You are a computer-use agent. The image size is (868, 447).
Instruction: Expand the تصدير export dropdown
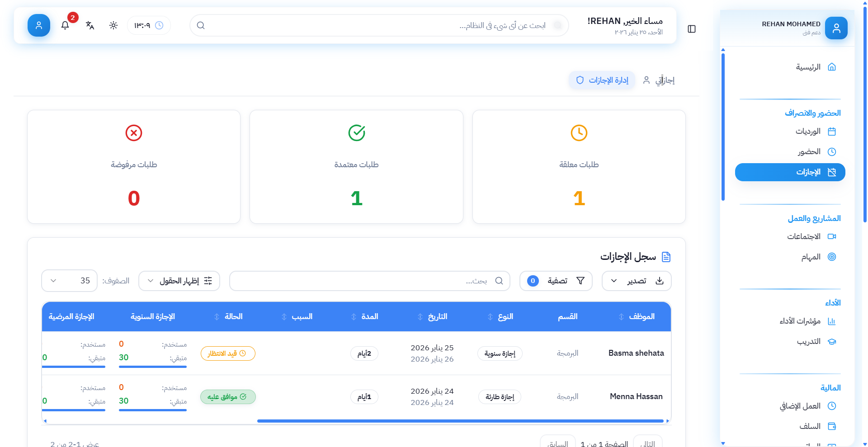coord(637,281)
